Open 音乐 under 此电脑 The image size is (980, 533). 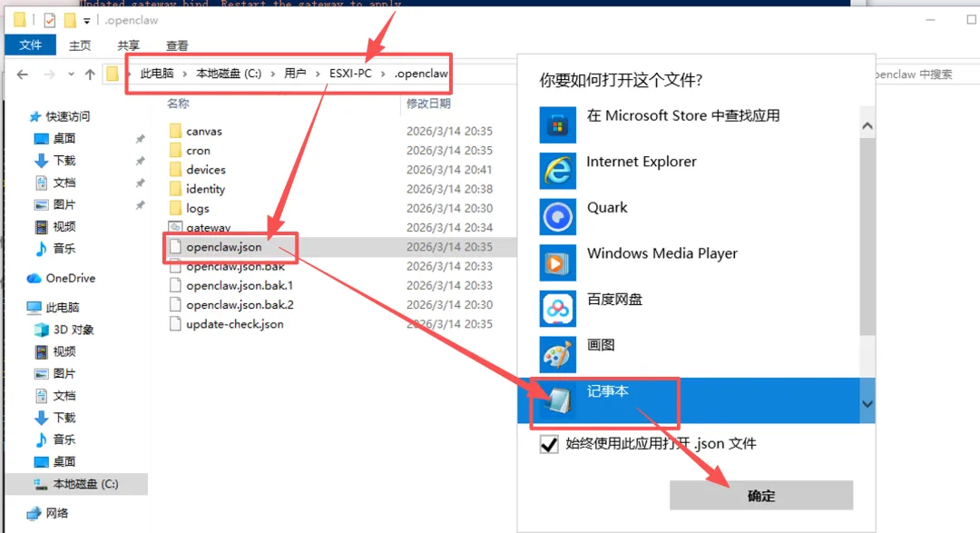click(x=64, y=439)
